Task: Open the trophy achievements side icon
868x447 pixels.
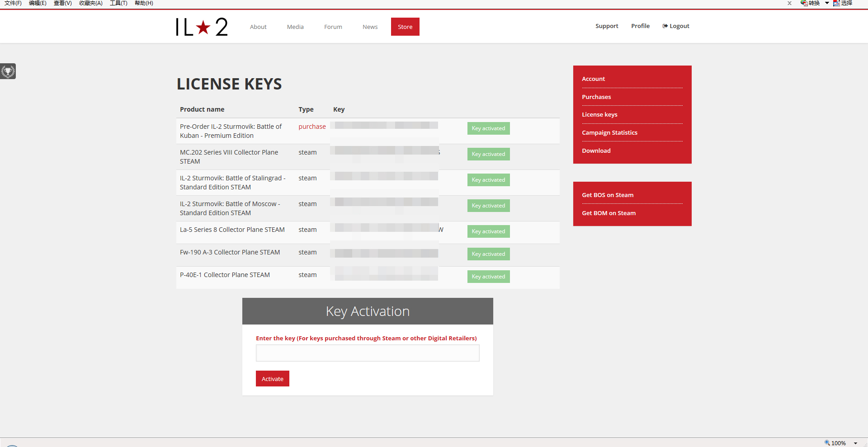Action: point(8,71)
